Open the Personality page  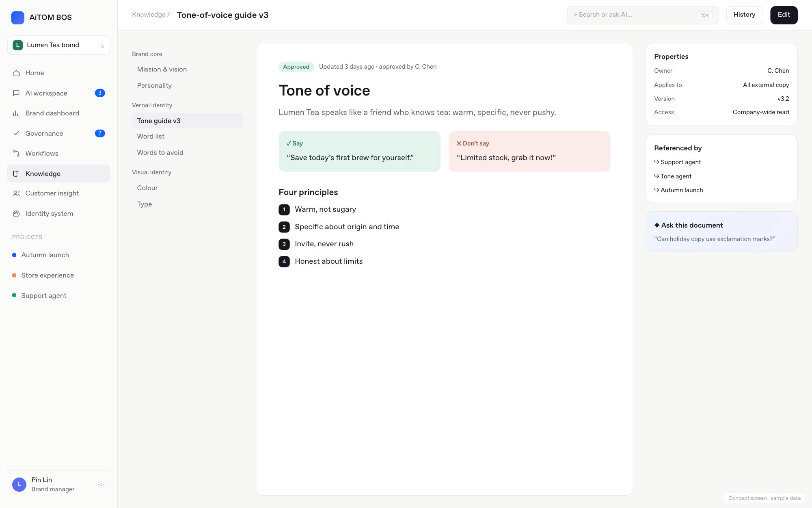(x=154, y=86)
